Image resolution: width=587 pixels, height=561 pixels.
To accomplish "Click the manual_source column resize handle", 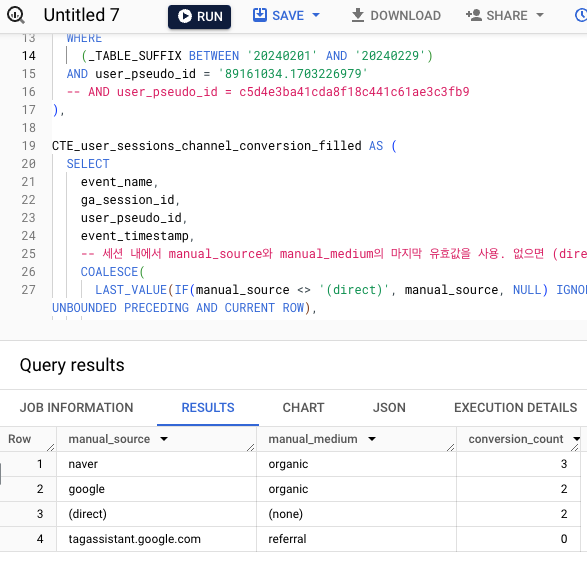I will coord(250,447).
